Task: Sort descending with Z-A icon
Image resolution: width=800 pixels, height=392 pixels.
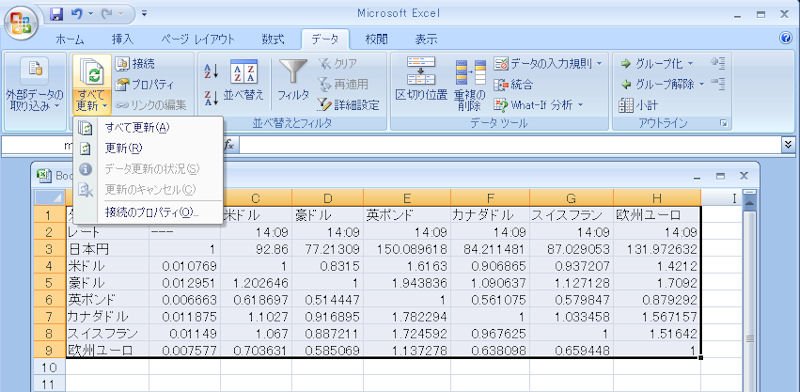Action: pyautogui.click(x=211, y=97)
